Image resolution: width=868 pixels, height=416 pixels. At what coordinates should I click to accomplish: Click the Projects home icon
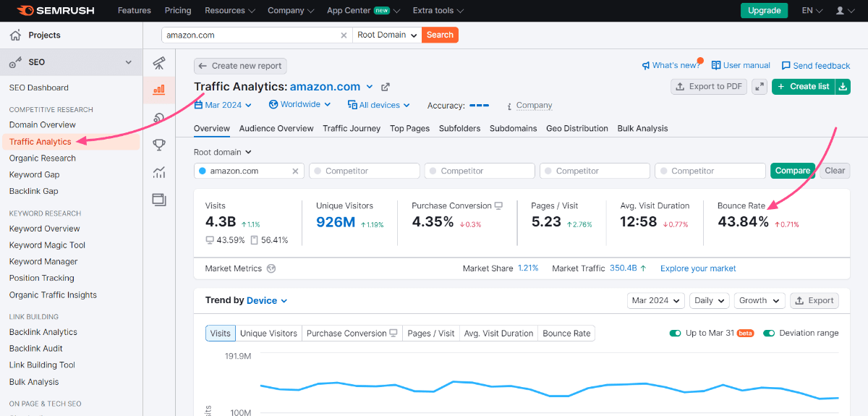(x=15, y=35)
